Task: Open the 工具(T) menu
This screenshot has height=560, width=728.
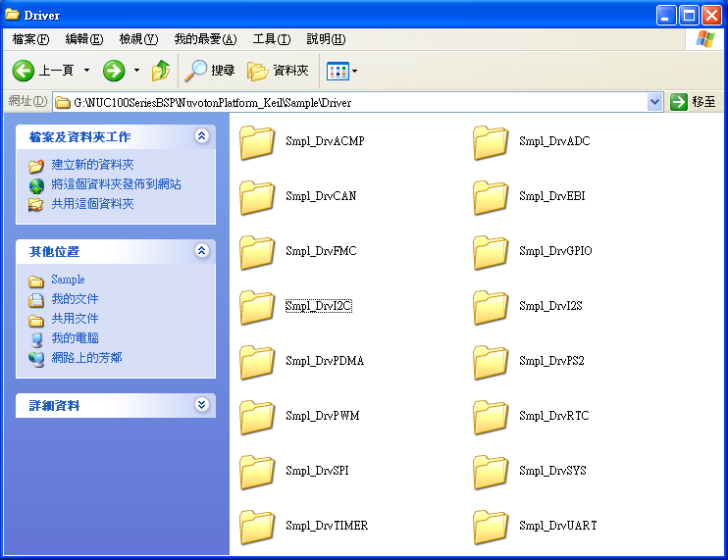Action: 272,39
